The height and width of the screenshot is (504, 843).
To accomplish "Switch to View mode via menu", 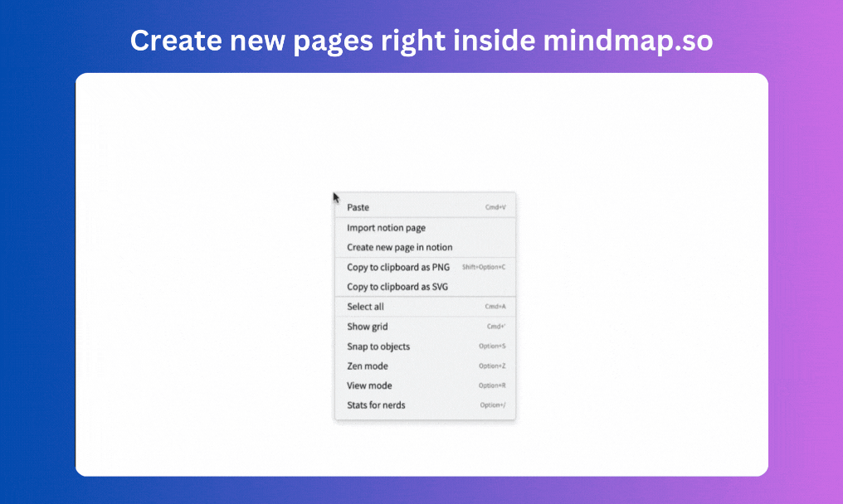I will (x=425, y=385).
